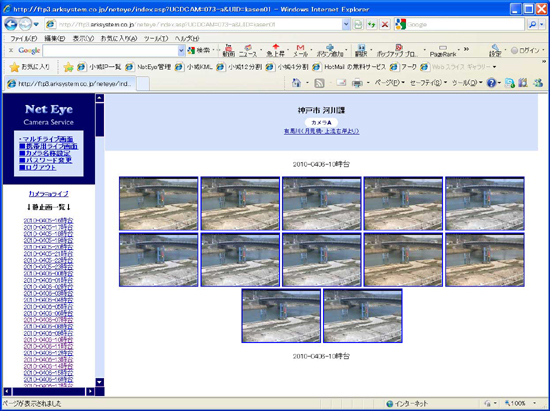550x411 pixels.
Task: Open the 小城IP一覧 favorites bar link
Action: (x=99, y=67)
